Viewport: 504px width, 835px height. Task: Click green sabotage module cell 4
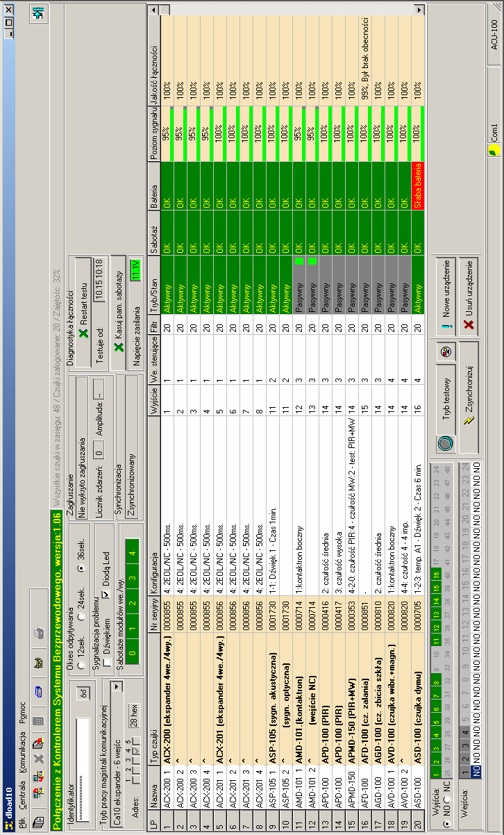133,552
